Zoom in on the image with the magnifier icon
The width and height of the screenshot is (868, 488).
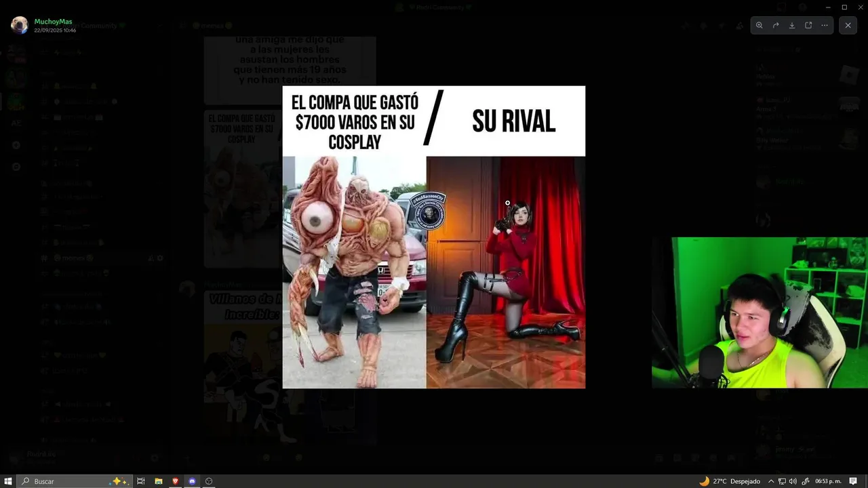(759, 25)
